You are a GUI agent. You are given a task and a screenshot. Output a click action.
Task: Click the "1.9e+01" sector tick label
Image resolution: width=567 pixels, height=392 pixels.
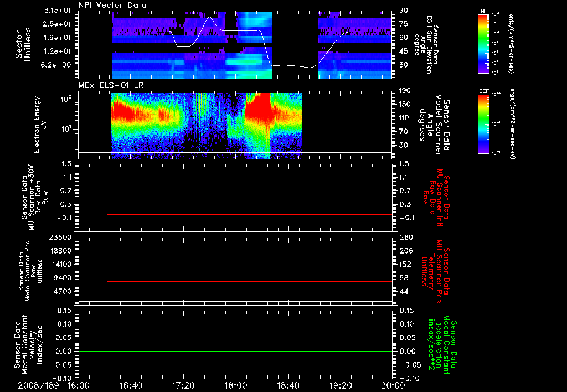(58, 38)
